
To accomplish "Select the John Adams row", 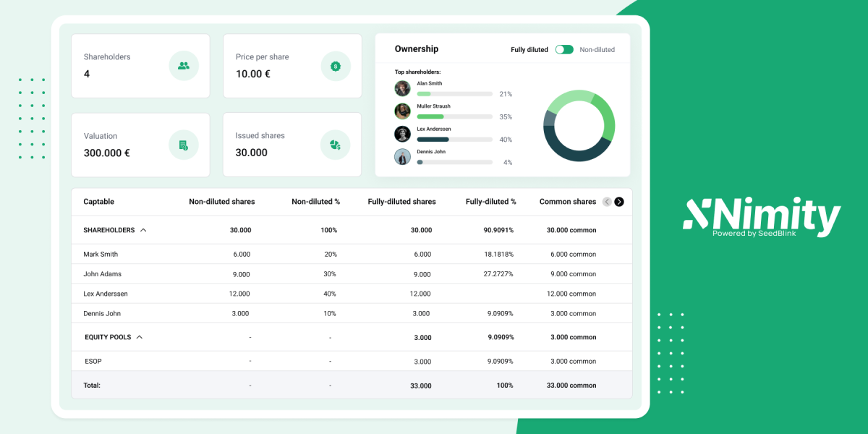I will click(x=352, y=274).
